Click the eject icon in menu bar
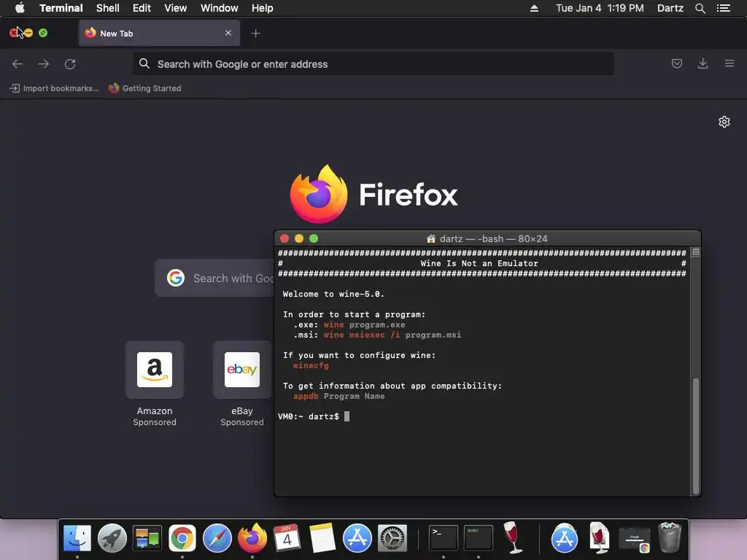Viewport: 747px width, 560px height. pyautogui.click(x=534, y=8)
